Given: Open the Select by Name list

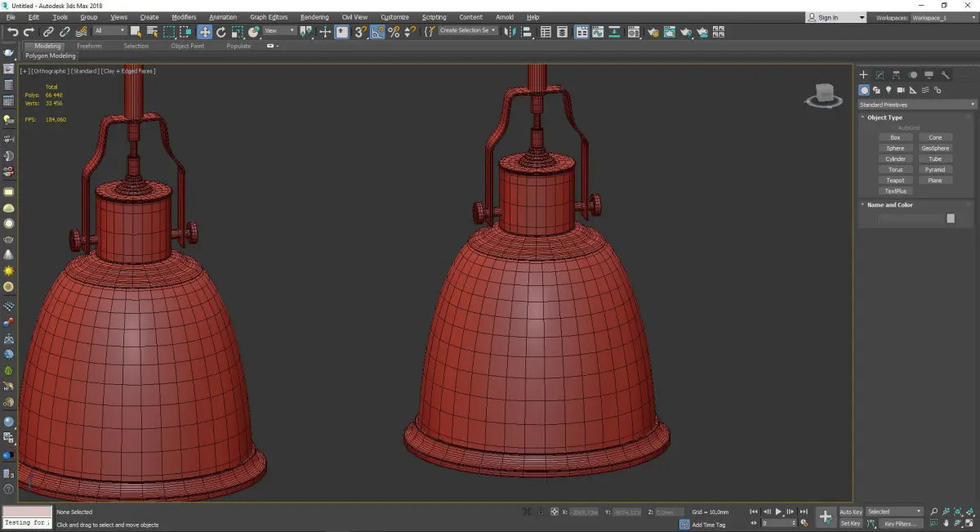Looking at the screenshot, I should pos(152,32).
